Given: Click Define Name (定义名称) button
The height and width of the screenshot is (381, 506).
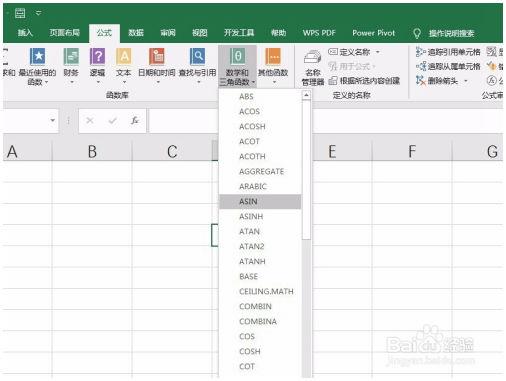Looking at the screenshot, I should 349,52.
